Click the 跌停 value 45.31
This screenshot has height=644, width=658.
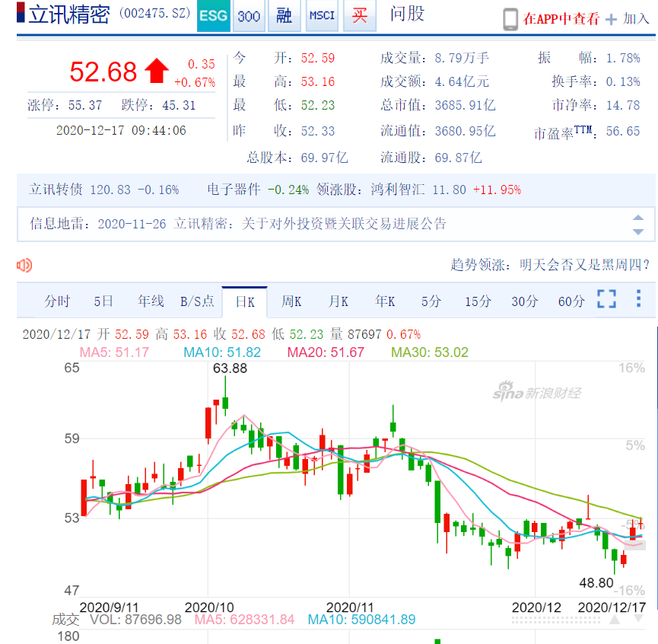[179, 105]
